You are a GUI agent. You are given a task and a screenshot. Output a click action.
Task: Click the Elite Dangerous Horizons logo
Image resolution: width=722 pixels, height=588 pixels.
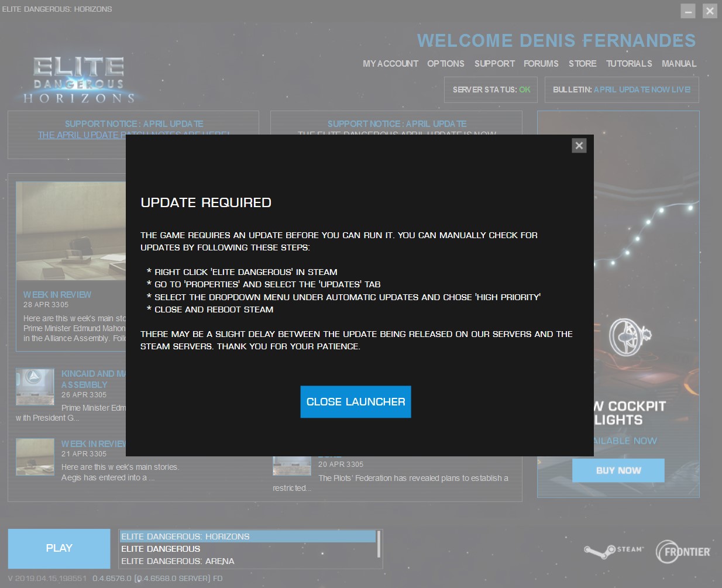point(78,80)
